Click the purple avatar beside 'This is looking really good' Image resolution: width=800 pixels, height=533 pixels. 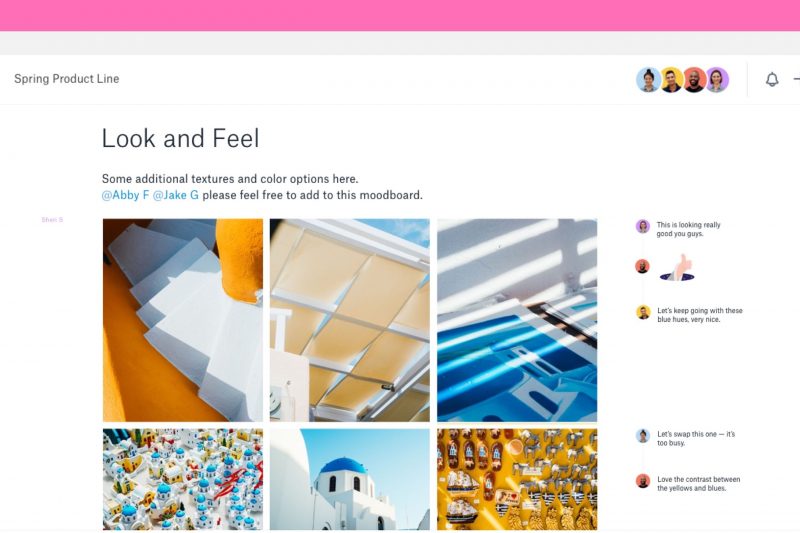642,226
